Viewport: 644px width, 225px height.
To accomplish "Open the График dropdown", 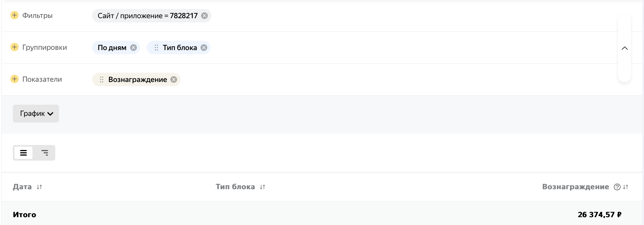I will tap(36, 114).
